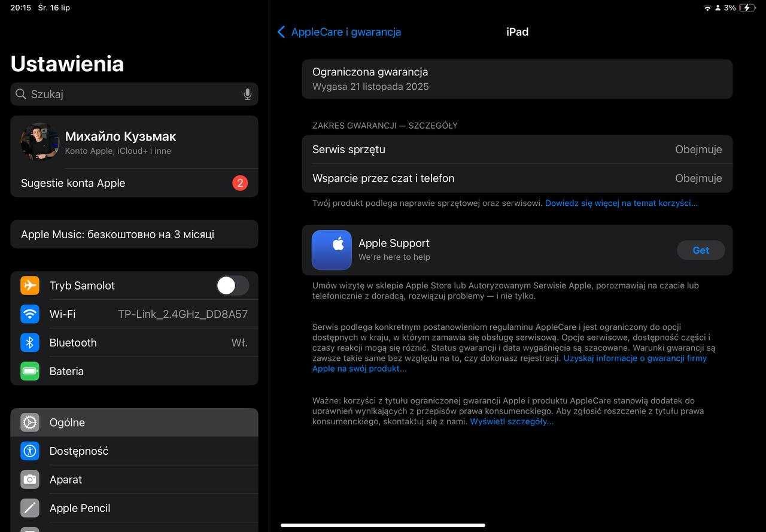Tap the magnifying glass search icon
The height and width of the screenshot is (532, 766).
pyautogui.click(x=21, y=94)
